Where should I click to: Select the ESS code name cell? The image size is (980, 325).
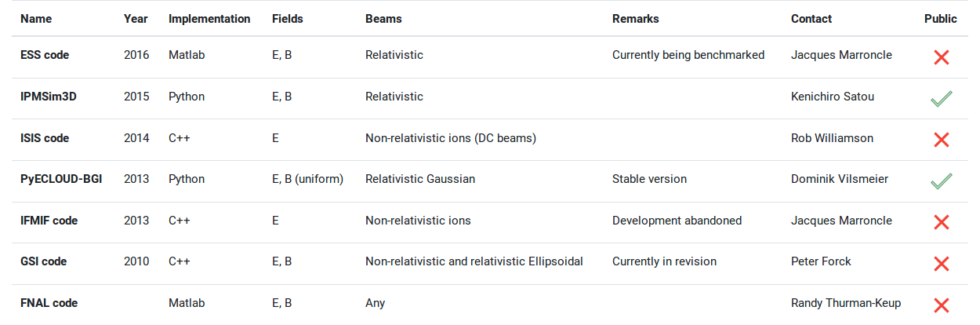point(45,55)
